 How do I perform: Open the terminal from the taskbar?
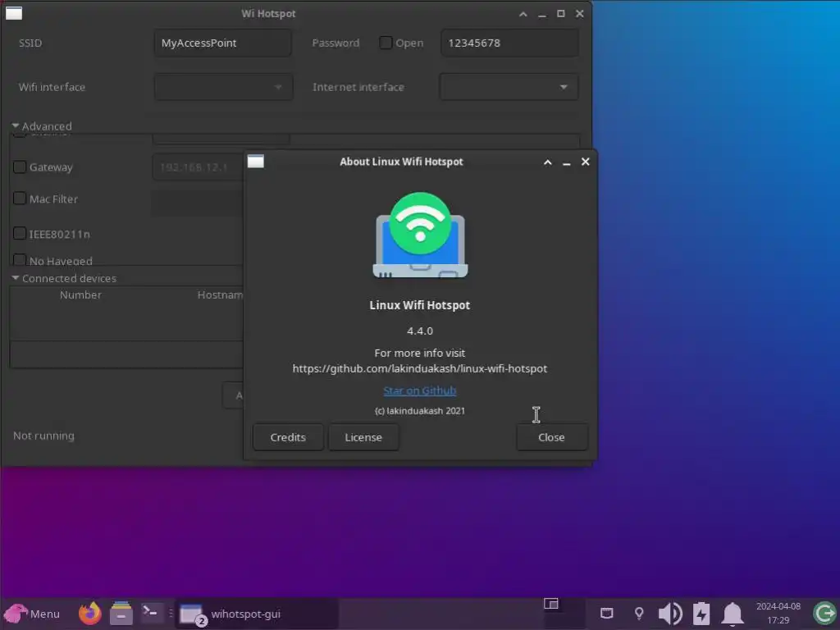click(x=151, y=612)
